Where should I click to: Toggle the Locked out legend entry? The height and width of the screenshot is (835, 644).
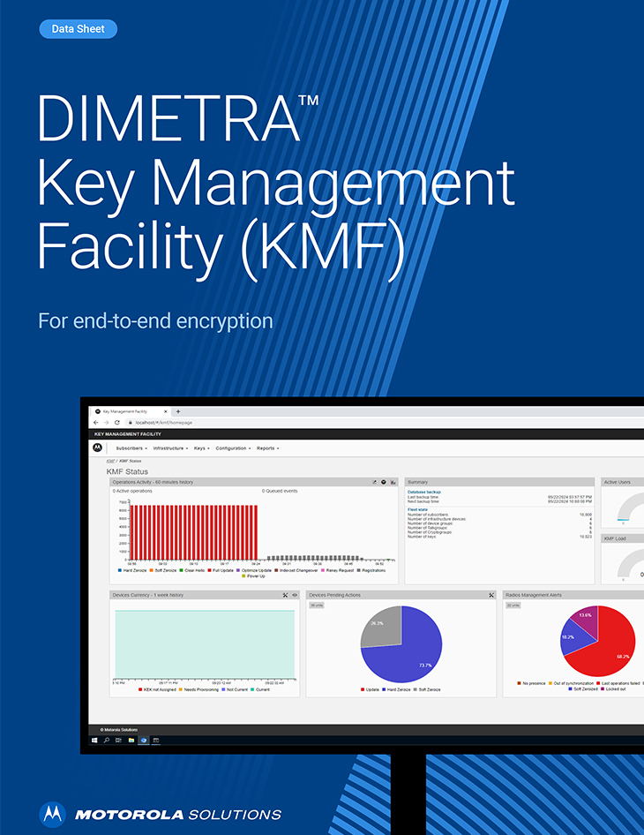(613, 689)
